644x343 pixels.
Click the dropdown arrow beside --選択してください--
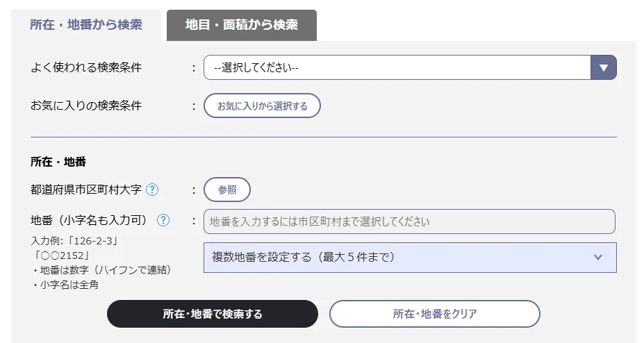603,67
